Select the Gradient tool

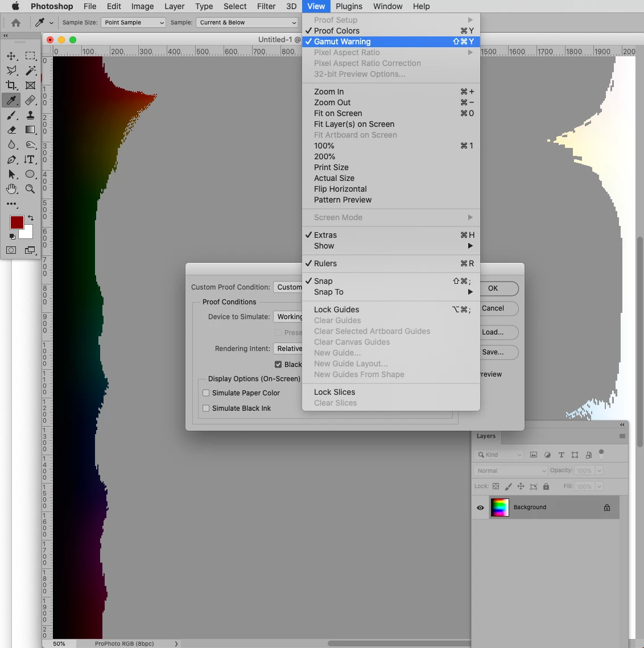(x=30, y=130)
